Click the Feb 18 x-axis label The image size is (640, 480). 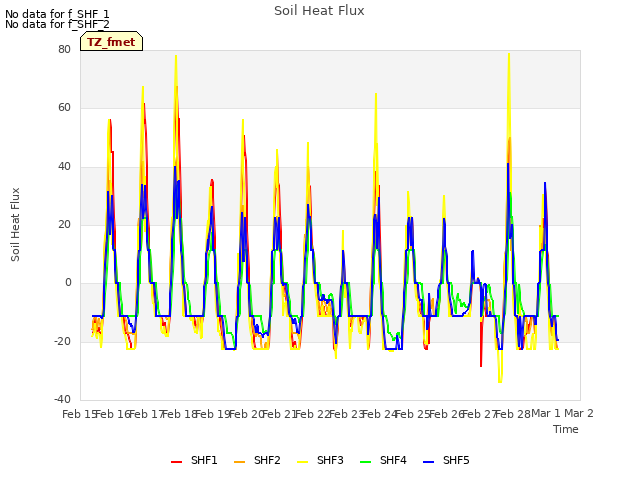(180, 414)
